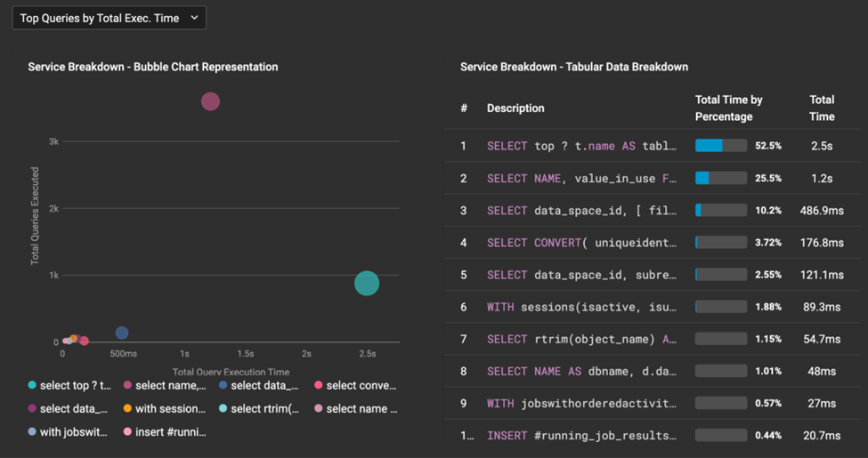Click the Total Time by Percentage column header
The image size is (868, 458).
tap(728, 108)
